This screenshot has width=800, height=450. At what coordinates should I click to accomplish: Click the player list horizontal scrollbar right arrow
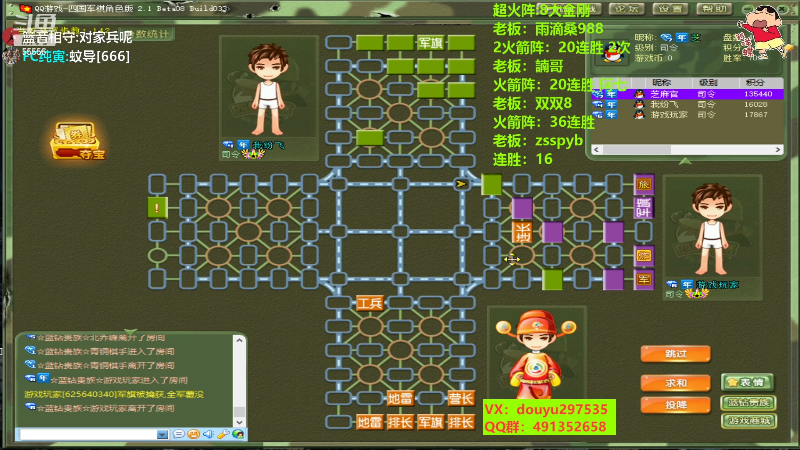(778, 149)
